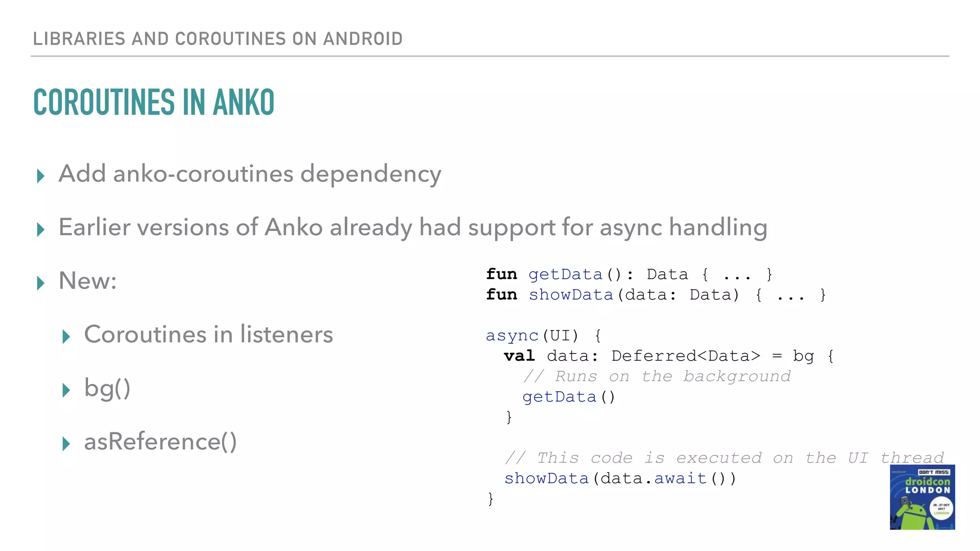Click the bullet arrow before 'New:'
The height and width of the screenshot is (551, 980).
click(41, 283)
